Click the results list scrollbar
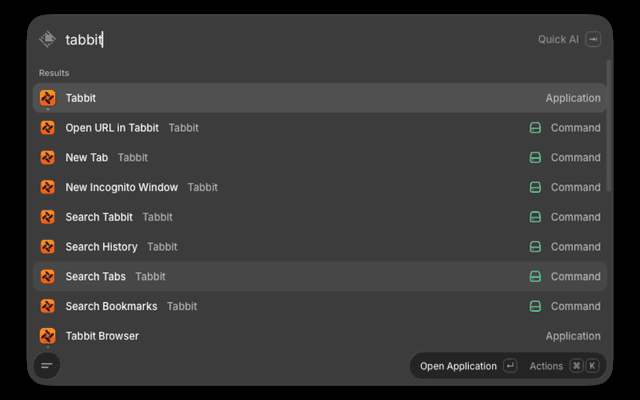This screenshot has width=640, height=400. pyautogui.click(x=609, y=126)
